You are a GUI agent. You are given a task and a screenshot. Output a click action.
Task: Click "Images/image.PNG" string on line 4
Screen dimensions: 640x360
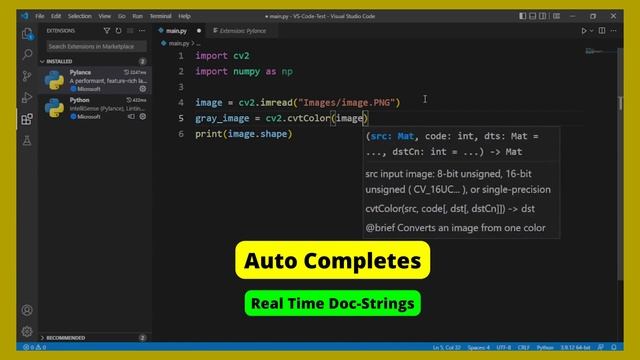pyautogui.click(x=347, y=102)
